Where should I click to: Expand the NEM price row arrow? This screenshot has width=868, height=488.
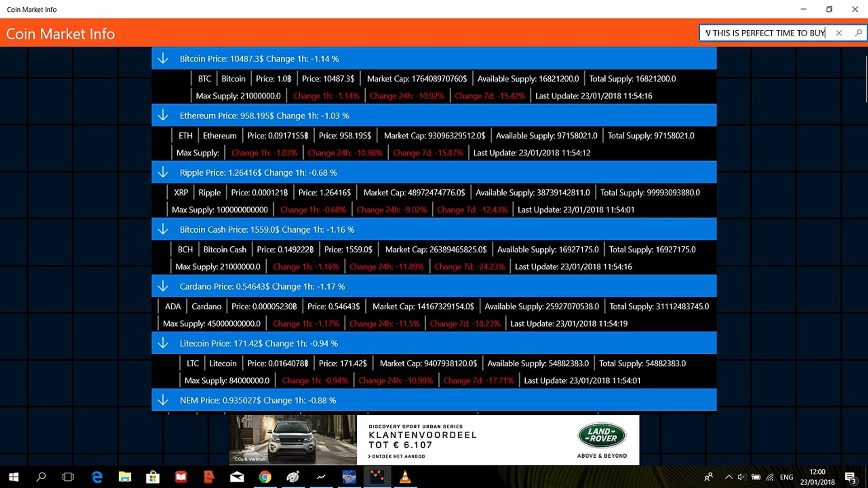pyautogui.click(x=163, y=400)
